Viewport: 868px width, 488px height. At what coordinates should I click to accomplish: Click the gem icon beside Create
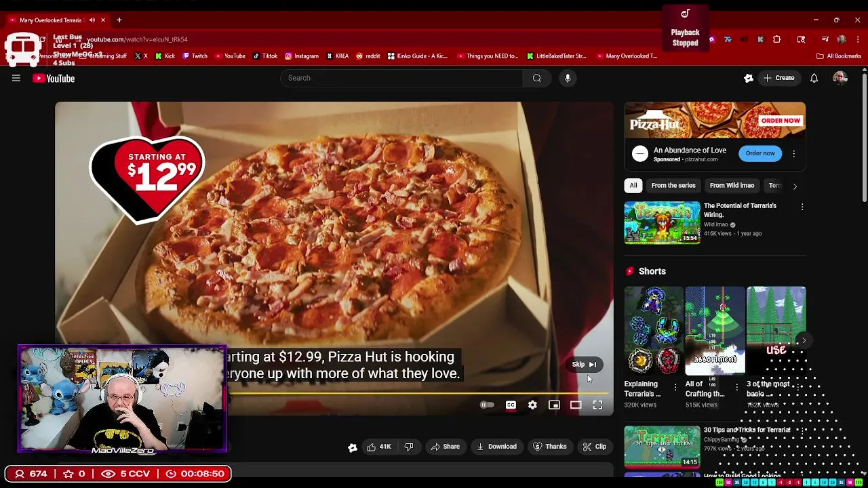pos(749,78)
